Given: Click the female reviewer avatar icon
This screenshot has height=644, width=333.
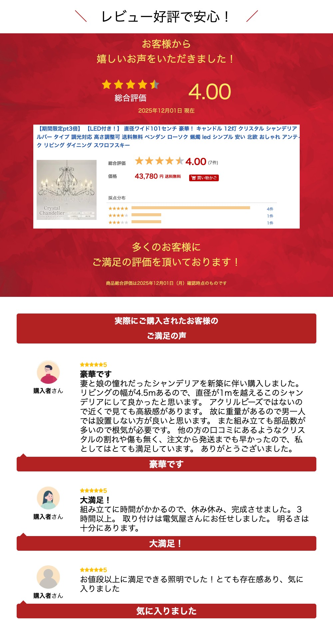Looking at the screenshot, I should coord(48,498).
